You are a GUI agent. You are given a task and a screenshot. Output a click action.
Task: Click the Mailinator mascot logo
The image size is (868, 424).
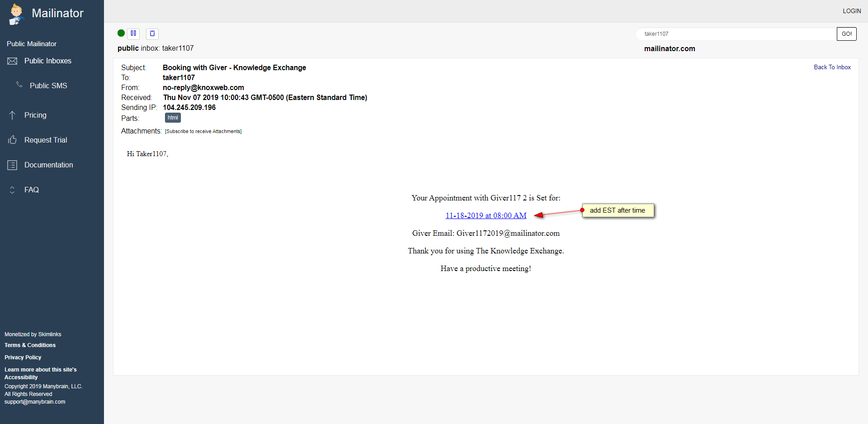point(16,14)
